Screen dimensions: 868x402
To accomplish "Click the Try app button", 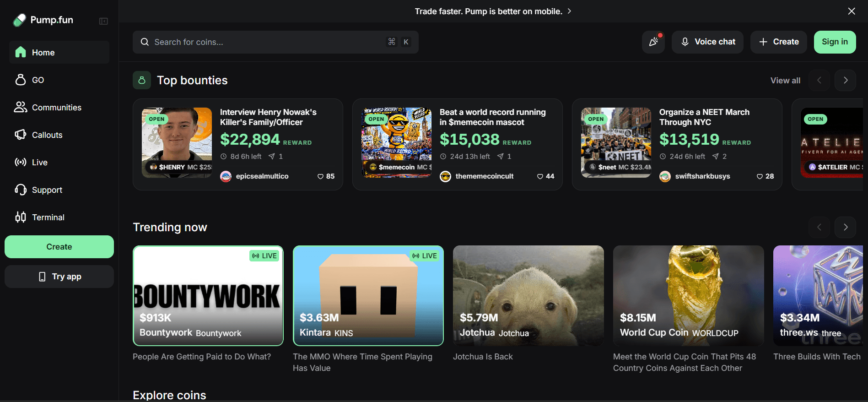I will point(59,277).
